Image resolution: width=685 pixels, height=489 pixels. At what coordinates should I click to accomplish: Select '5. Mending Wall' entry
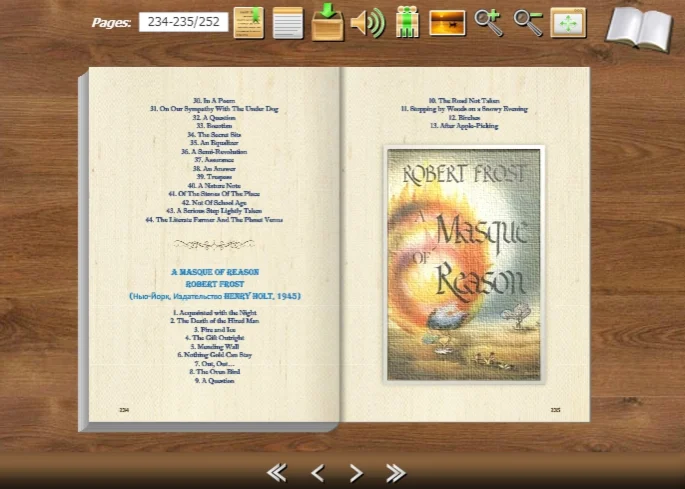(214, 347)
